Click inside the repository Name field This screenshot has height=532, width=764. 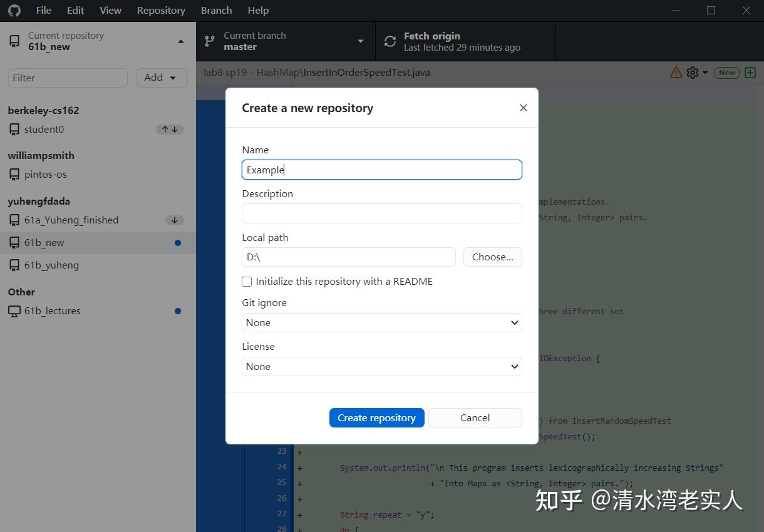pos(381,170)
